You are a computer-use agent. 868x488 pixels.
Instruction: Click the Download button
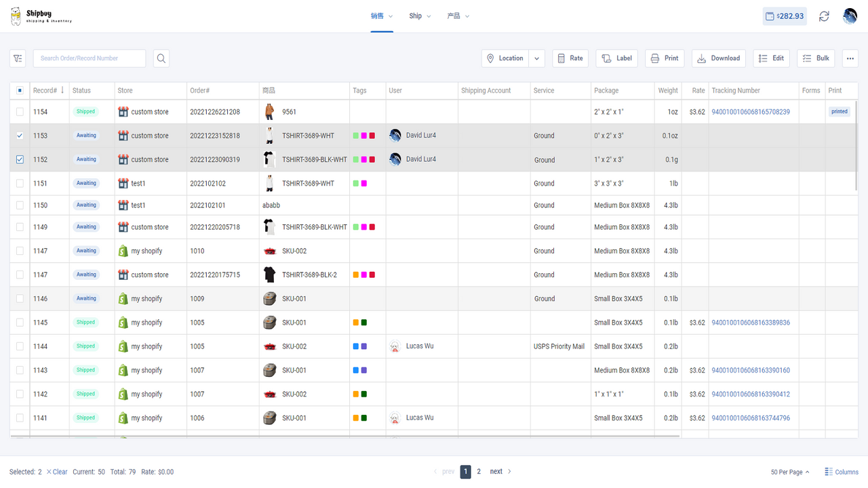click(x=719, y=58)
